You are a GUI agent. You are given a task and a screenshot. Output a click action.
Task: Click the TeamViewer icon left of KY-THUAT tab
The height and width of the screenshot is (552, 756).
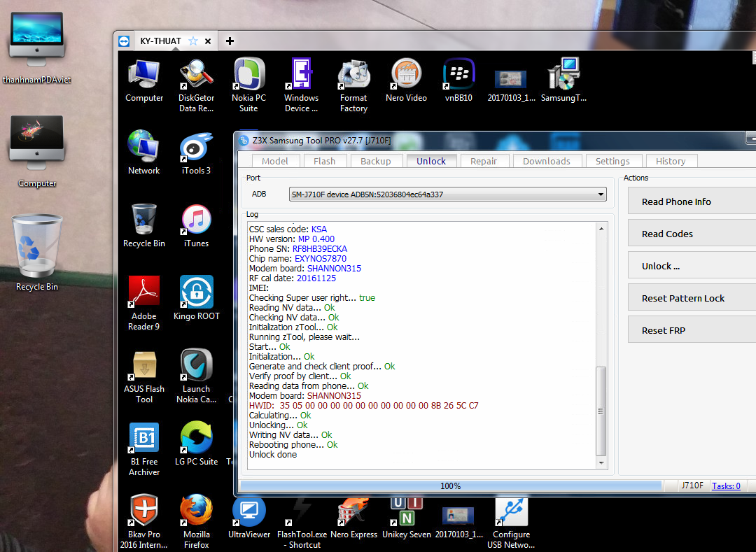coord(124,41)
